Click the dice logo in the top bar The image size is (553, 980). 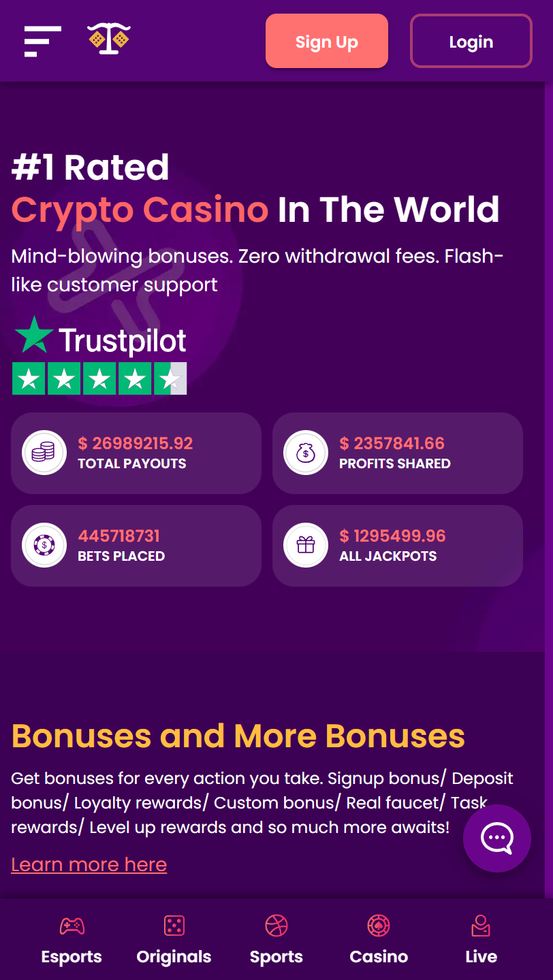coord(109,41)
